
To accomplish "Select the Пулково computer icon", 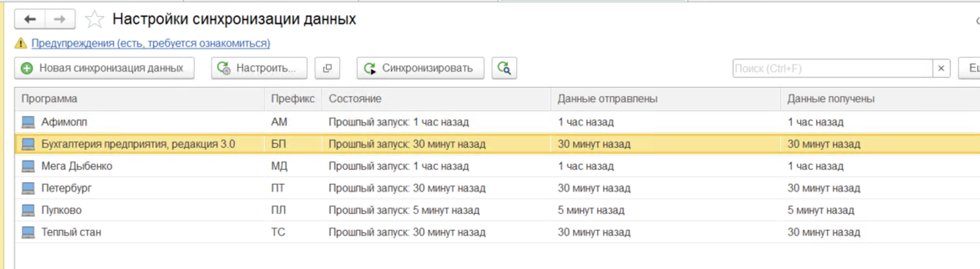I will (x=28, y=210).
